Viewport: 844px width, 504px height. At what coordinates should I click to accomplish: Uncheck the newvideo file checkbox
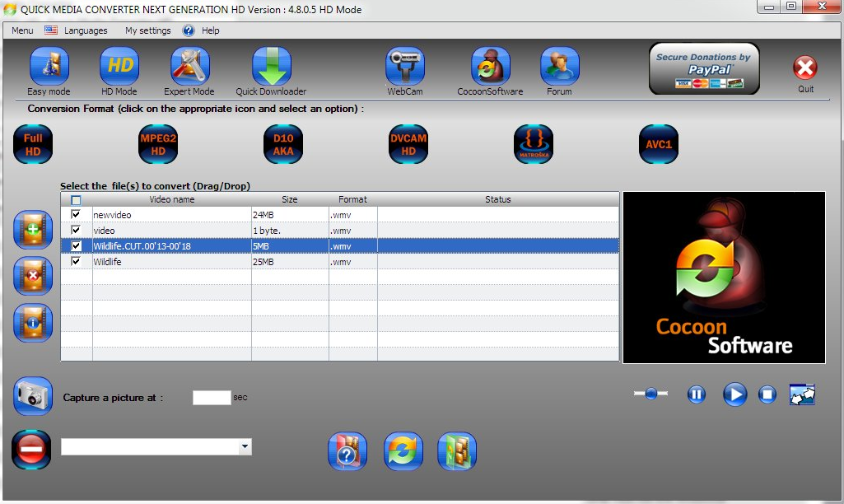tap(76, 214)
